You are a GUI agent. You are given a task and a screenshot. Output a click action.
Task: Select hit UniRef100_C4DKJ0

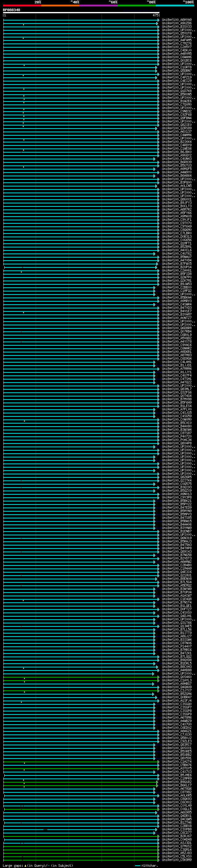click(177, 50)
